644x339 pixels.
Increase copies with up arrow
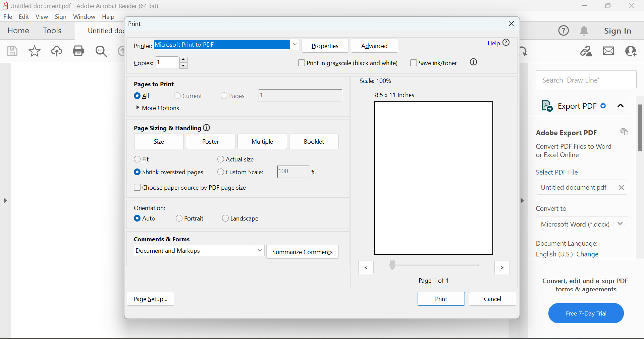(x=183, y=60)
